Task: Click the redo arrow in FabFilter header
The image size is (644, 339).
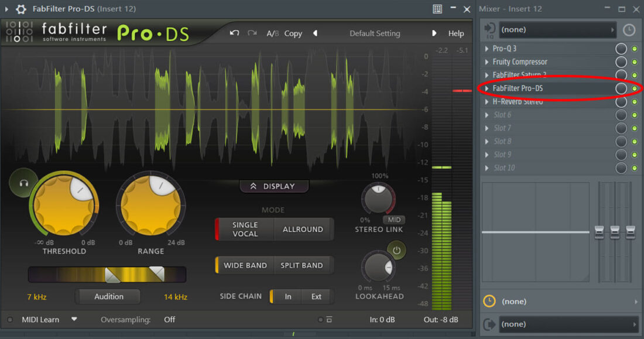Action: pos(252,33)
